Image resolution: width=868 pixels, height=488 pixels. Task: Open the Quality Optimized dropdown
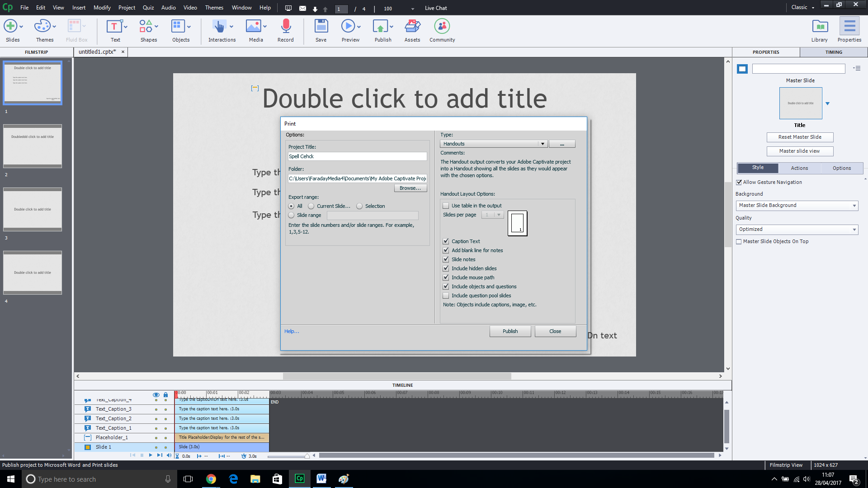(x=854, y=230)
